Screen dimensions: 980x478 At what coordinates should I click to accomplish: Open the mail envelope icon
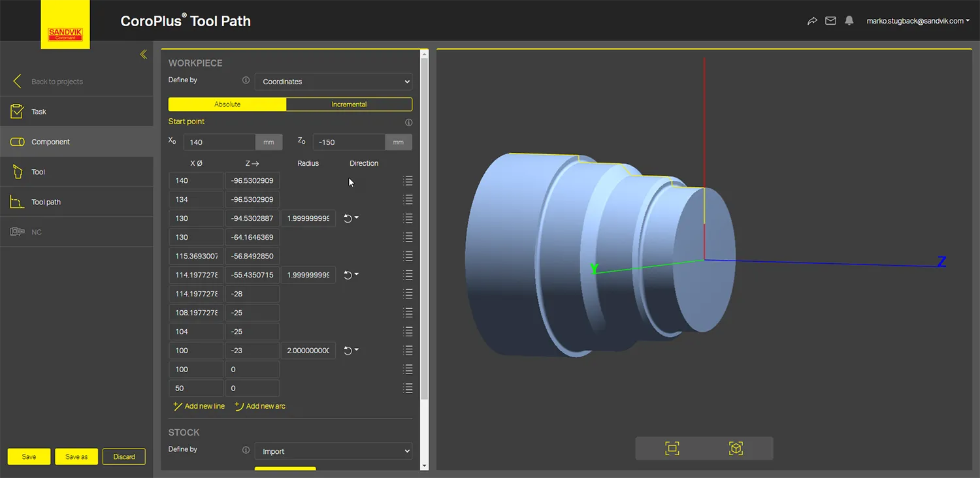click(830, 21)
